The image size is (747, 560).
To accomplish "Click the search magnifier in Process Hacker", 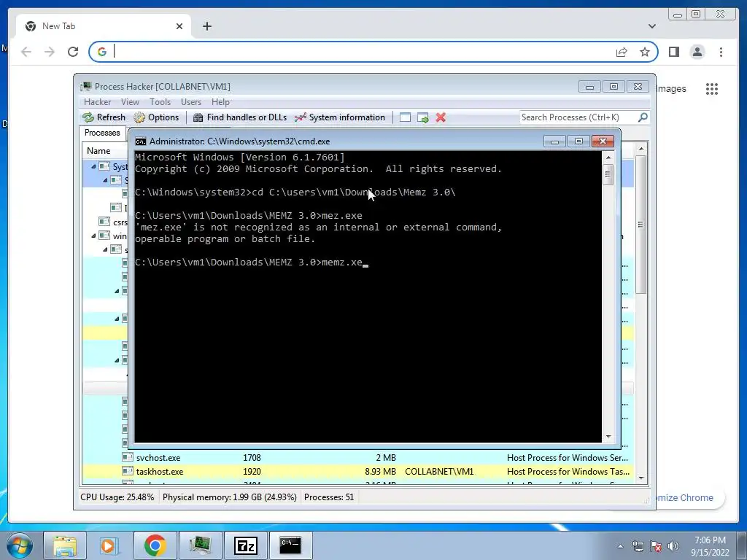I will (643, 117).
